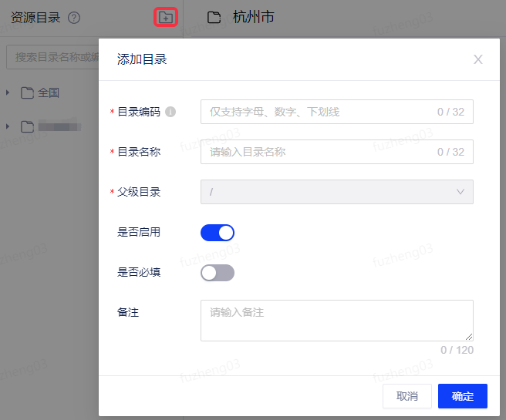This screenshot has width=506, height=420.
Task: Click the 备注 textarea
Action: click(337, 321)
